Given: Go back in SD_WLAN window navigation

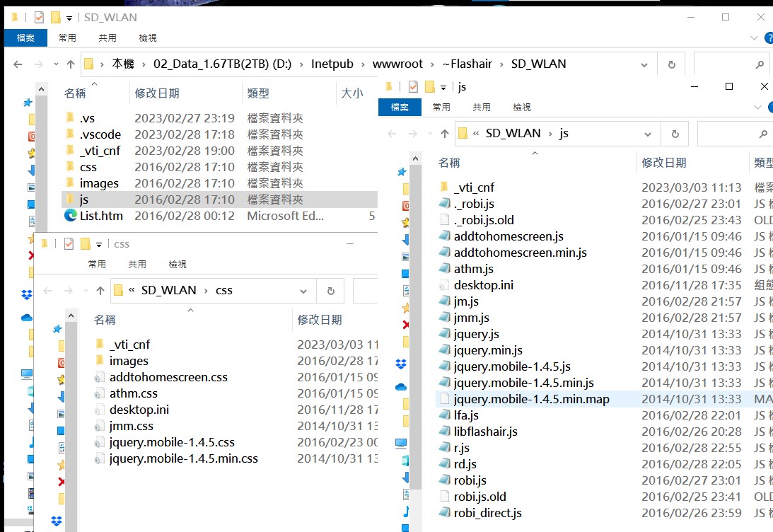Looking at the screenshot, I should (18, 64).
